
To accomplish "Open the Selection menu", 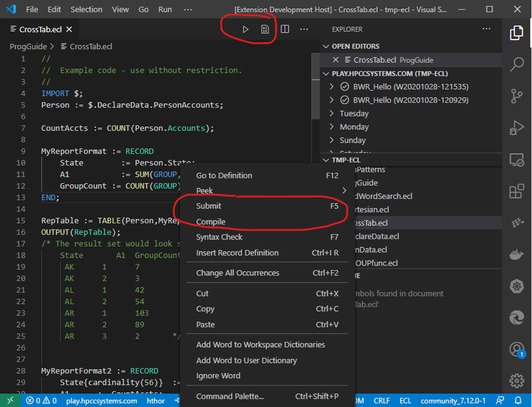I will [x=86, y=9].
